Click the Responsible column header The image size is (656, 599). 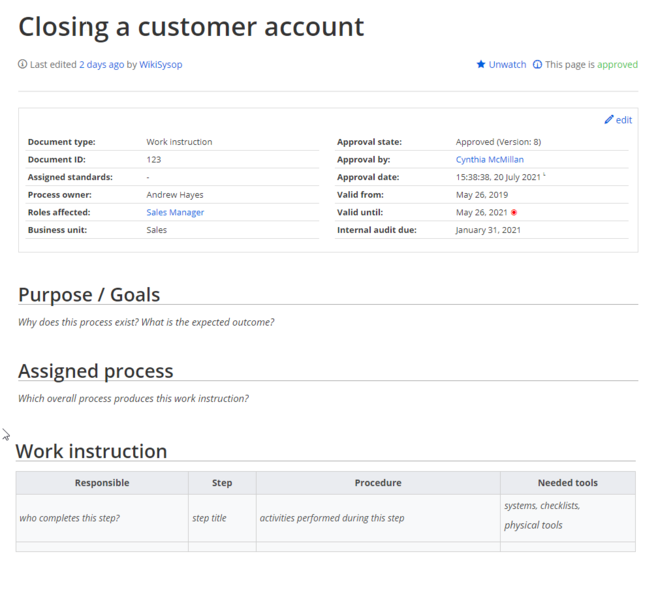click(x=102, y=483)
